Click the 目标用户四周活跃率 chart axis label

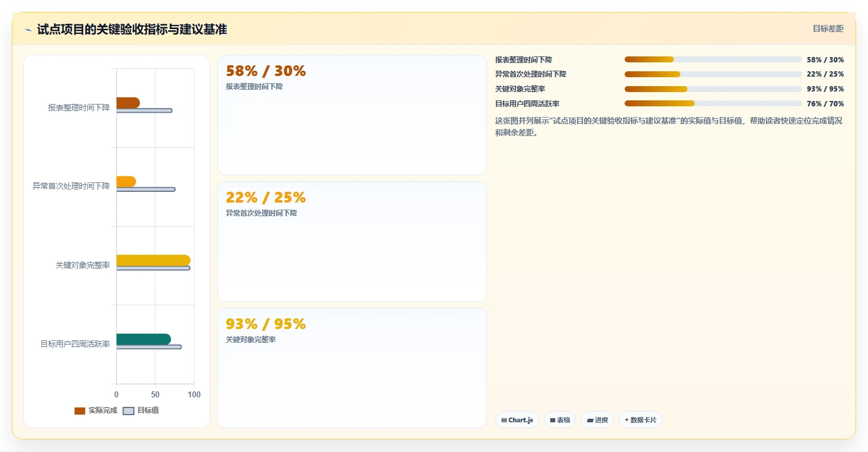pyautogui.click(x=75, y=344)
